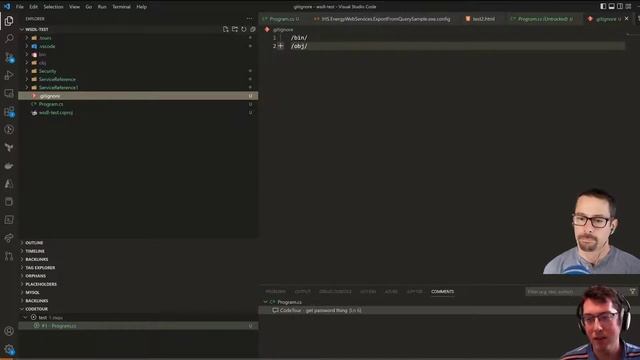The height and width of the screenshot is (360, 640).
Task: Open the Help menu
Action: [142, 7]
